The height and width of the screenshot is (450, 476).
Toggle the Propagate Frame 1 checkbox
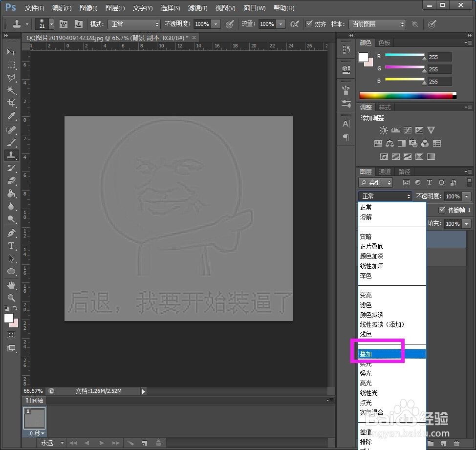click(442, 210)
